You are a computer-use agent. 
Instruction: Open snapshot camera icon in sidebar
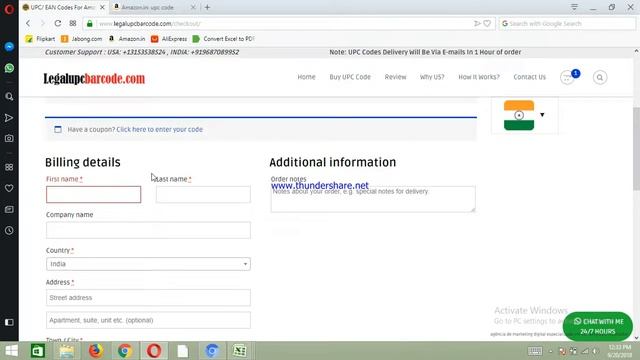(x=9, y=138)
